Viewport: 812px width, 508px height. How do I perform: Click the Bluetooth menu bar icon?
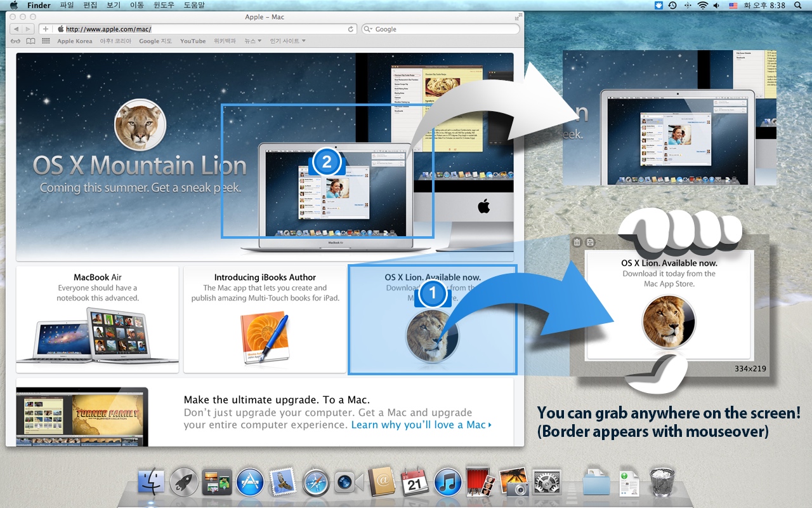click(688, 5)
